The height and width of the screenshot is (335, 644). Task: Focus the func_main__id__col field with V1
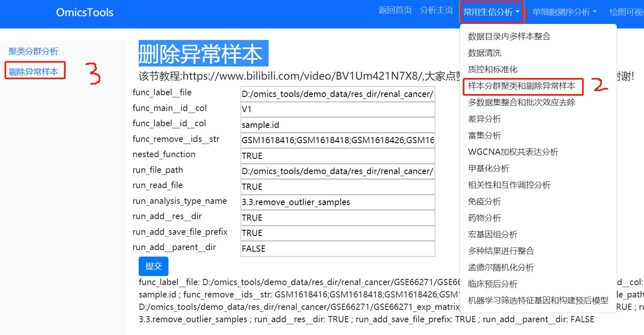(x=338, y=109)
